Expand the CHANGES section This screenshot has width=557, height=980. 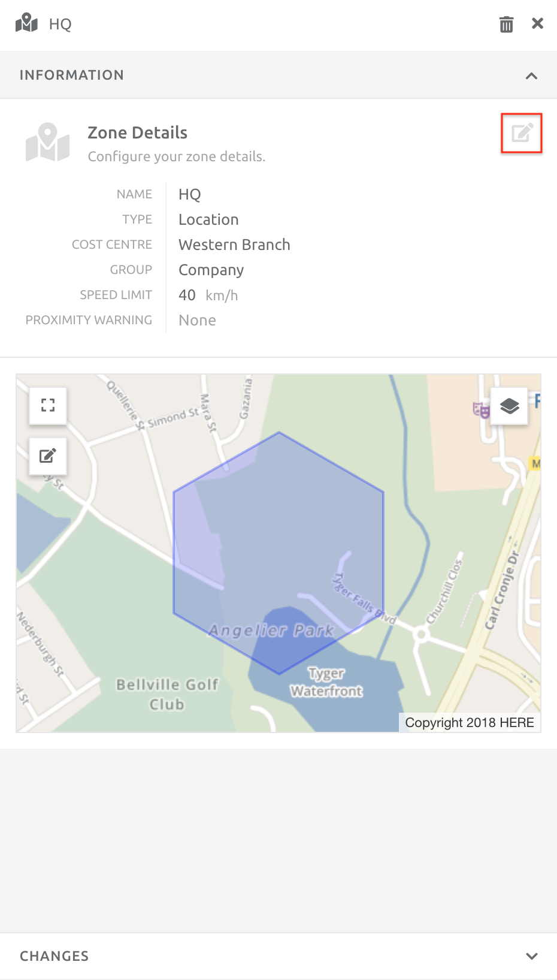[x=532, y=955]
